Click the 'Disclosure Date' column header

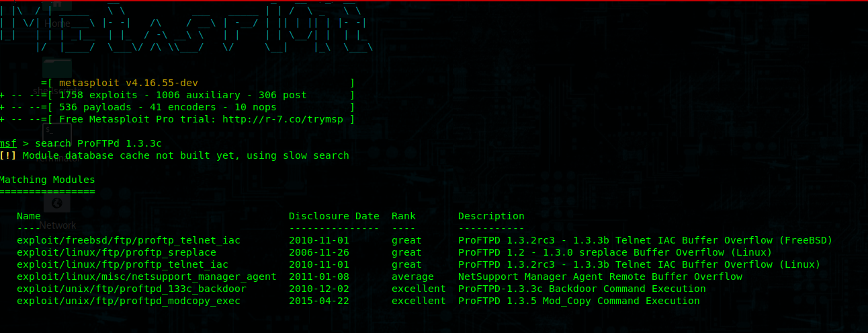334,216
